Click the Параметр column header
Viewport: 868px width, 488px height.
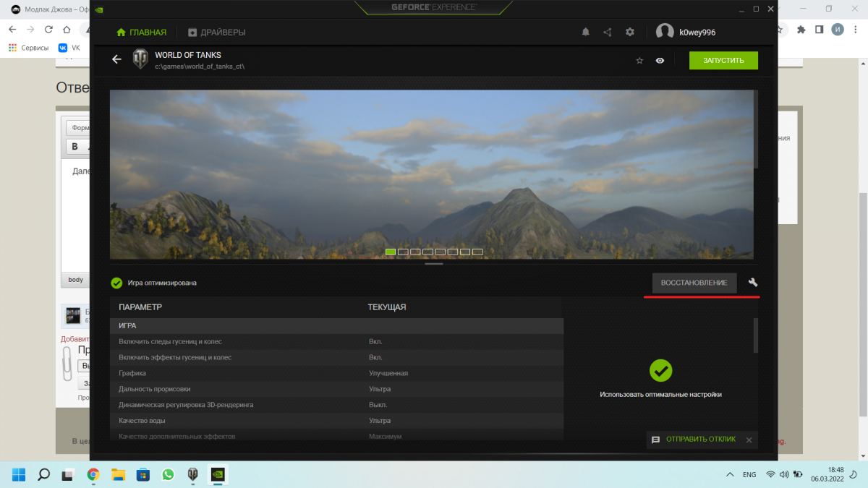(x=140, y=307)
